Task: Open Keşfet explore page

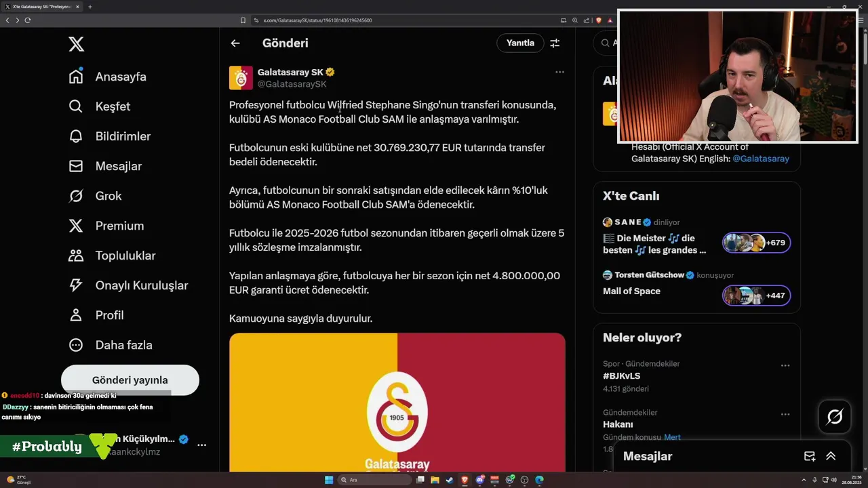Action: 100,106
